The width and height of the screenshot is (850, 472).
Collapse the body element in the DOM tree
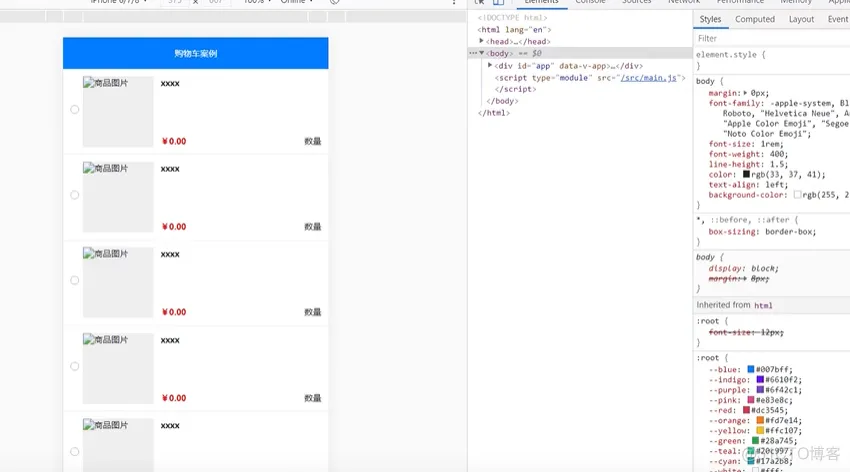(481, 53)
